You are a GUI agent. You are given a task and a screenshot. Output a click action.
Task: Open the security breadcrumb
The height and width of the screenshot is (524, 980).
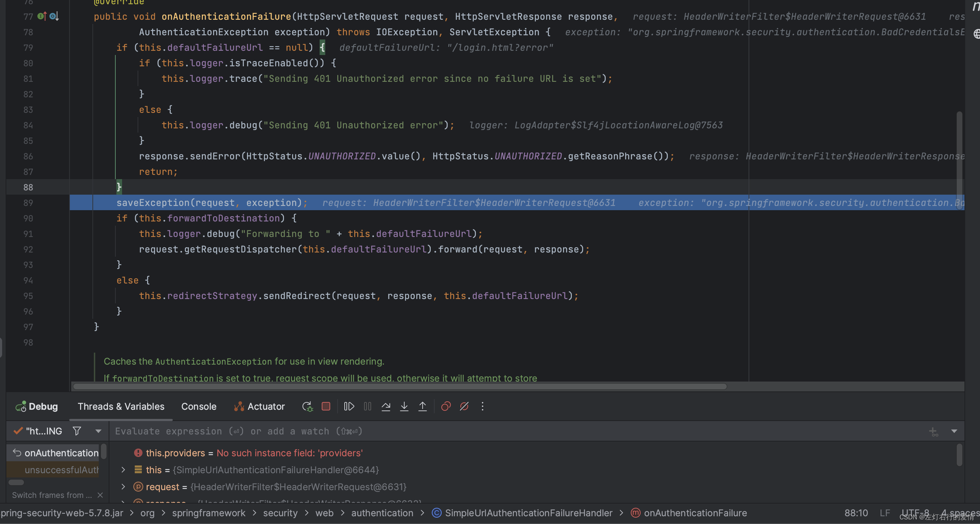(280, 513)
